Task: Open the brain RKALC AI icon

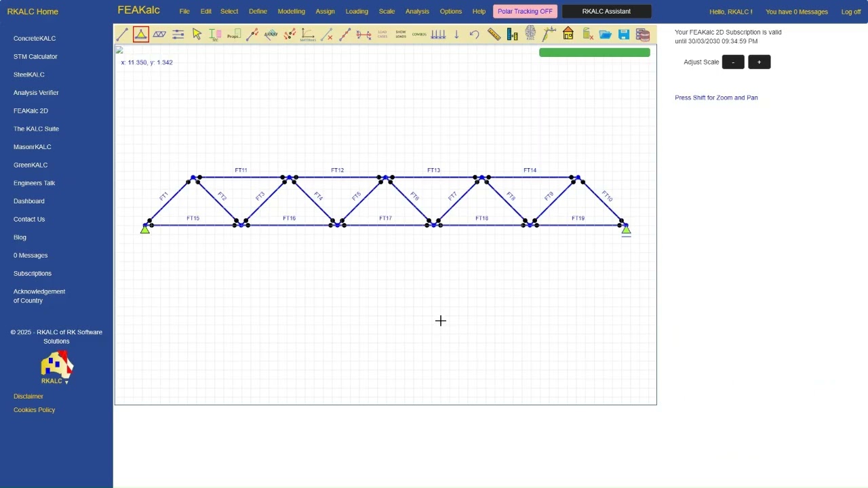Action: (530, 34)
